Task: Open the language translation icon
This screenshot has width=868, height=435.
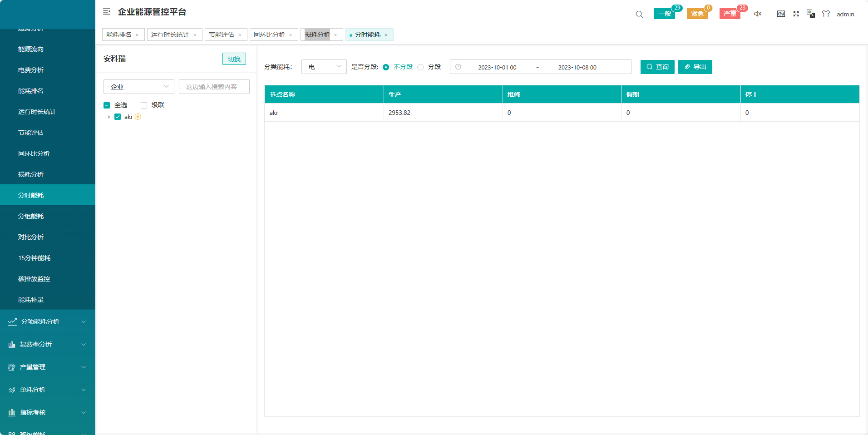Action: [x=811, y=14]
